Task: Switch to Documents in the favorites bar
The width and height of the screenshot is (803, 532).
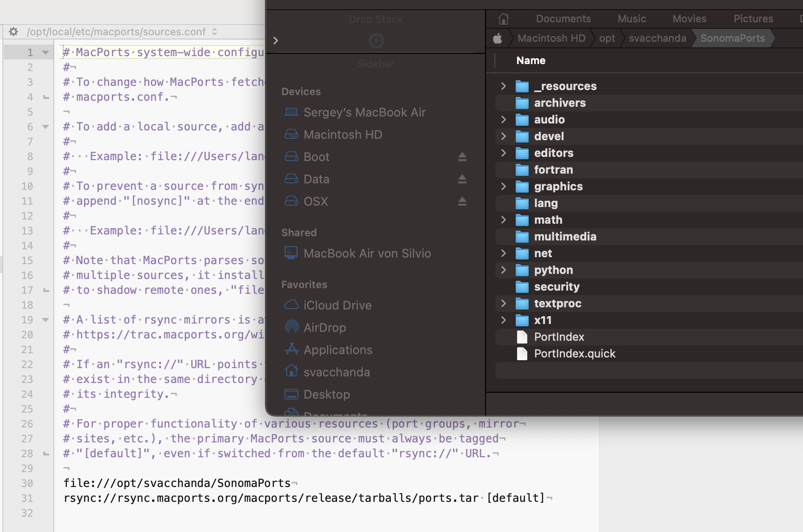Action: (563, 19)
